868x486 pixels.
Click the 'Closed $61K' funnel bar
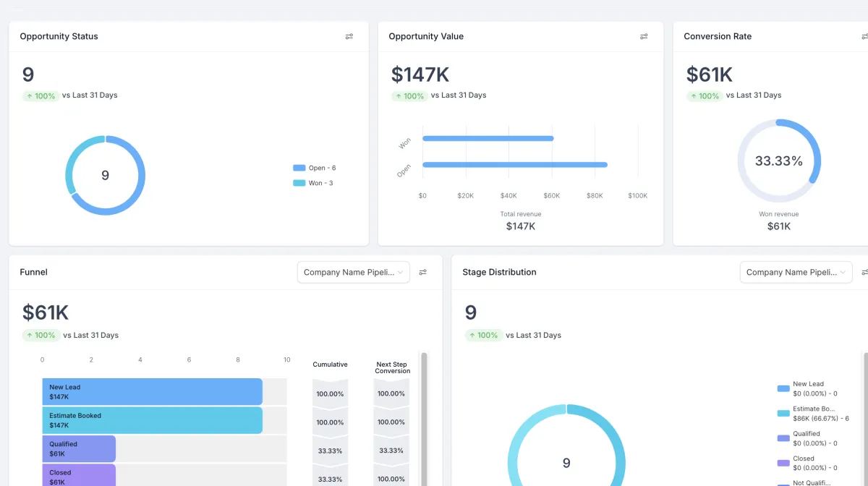click(x=79, y=475)
